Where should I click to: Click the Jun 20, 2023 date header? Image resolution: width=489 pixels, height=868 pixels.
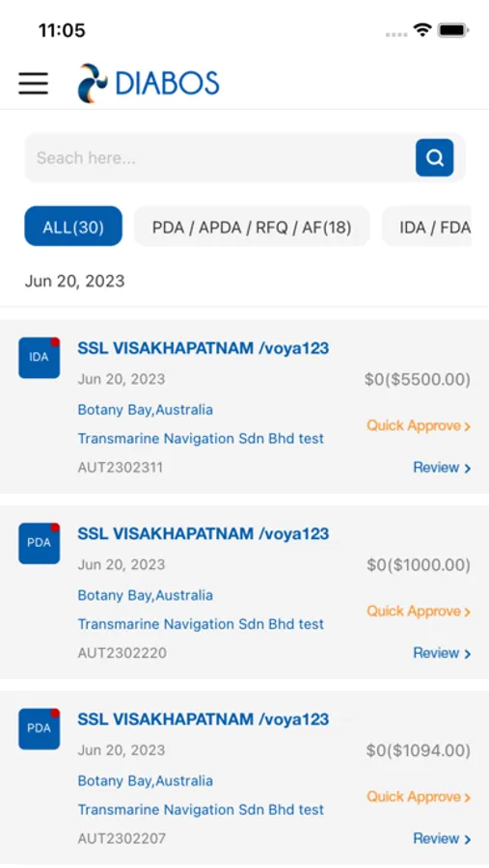(75, 282)
